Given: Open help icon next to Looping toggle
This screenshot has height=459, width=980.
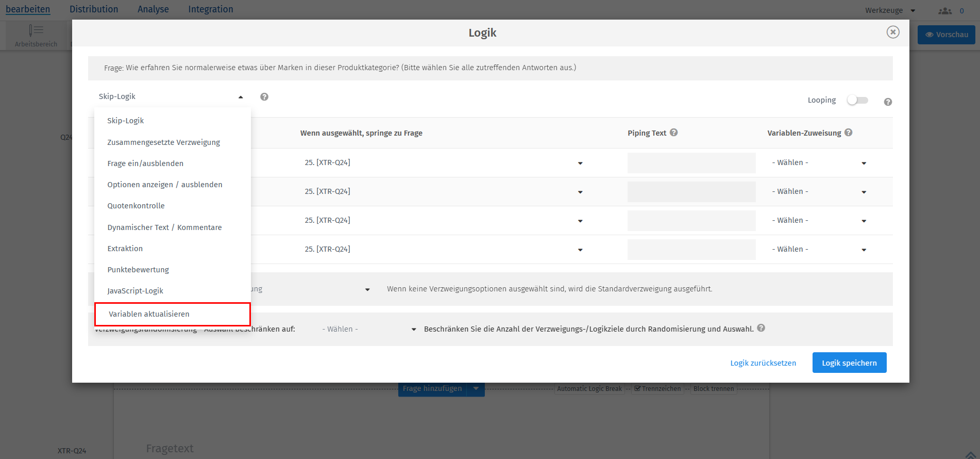Looking at the screenshot, I should [x=888, y=102].
